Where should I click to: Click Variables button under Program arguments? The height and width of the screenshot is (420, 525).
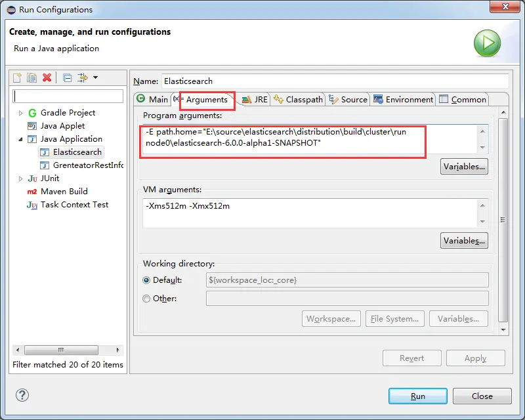pyautogui.click(x=464, y=167)
